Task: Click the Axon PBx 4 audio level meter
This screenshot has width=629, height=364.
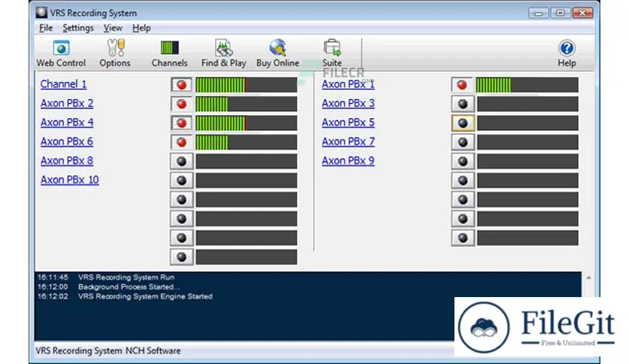Action: pos(246,123)
